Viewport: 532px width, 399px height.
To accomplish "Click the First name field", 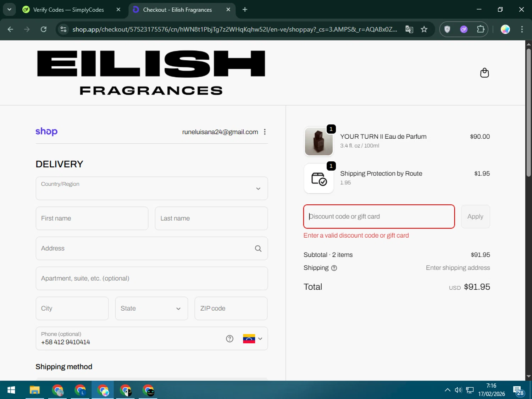I will pos(92,218).
